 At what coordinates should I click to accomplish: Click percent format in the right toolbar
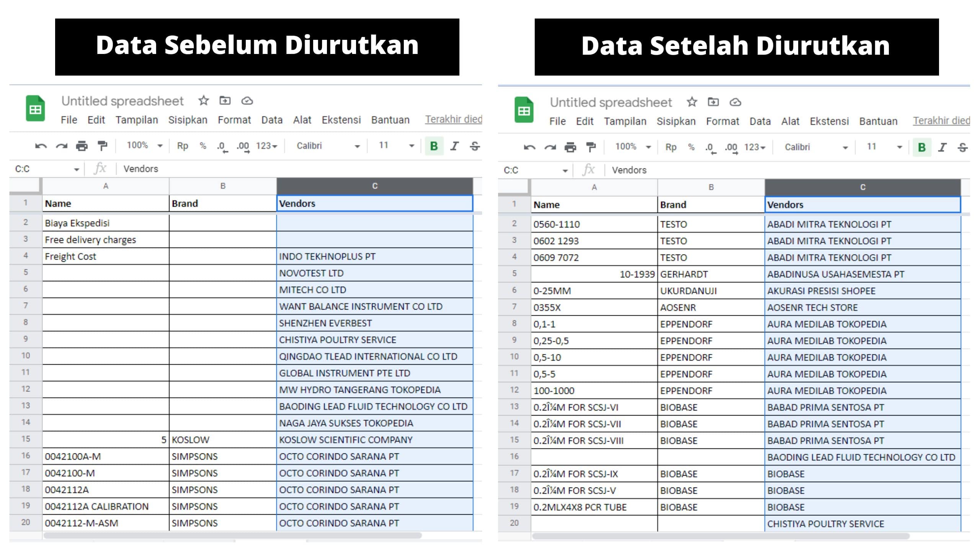(x=691, y=147)
